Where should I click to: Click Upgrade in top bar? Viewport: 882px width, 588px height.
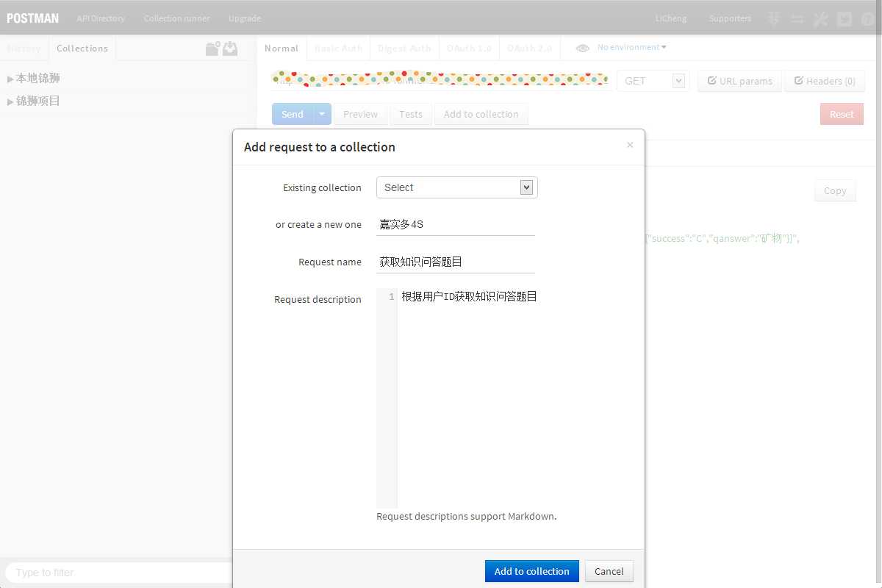coord(245,18)
